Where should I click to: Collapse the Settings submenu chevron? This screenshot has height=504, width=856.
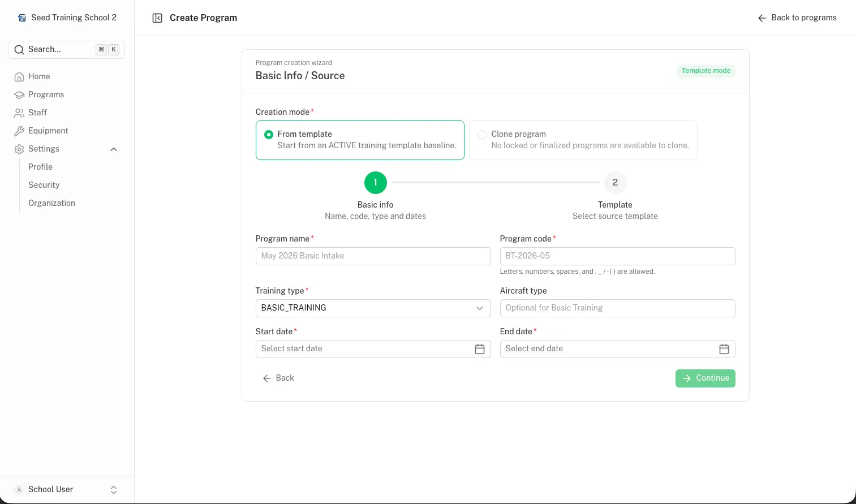click(x=114, y=149)
